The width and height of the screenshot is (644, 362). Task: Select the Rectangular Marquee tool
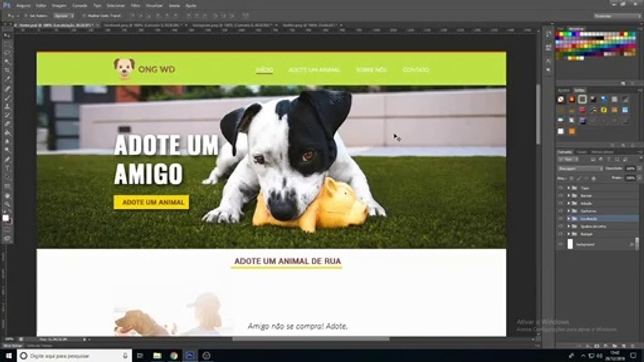click(7, 44)
